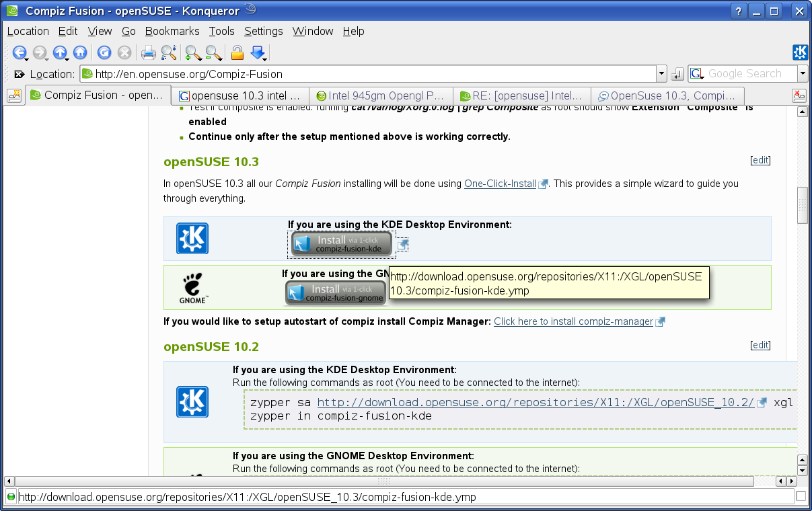Switch to 'opensuse 10.3 intel' tab
The height and width of the screenshot is (511, 812).
[x=240, y=96]
